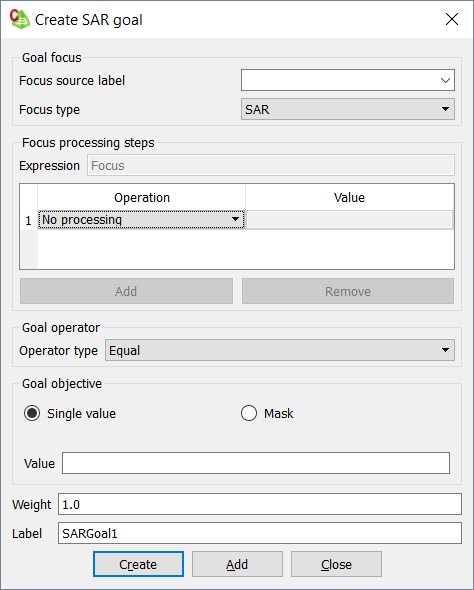Click the Close button at bottom
The width and height of the screenshot is (474, 590).
tap(336, 564)
